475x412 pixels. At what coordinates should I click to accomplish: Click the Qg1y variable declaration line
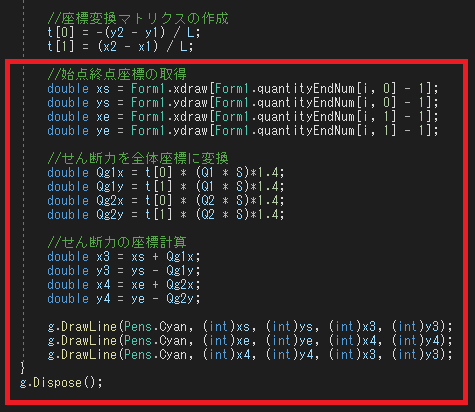[166, 187]
